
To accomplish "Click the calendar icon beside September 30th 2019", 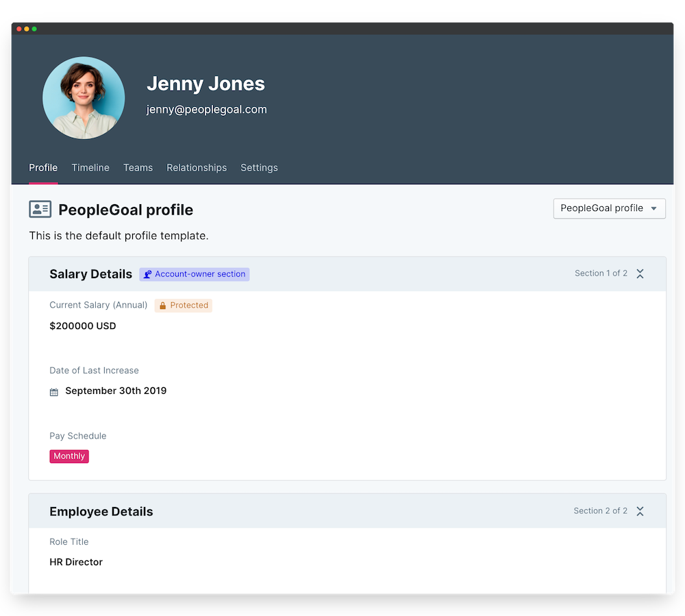I will (x=53, y=392).
